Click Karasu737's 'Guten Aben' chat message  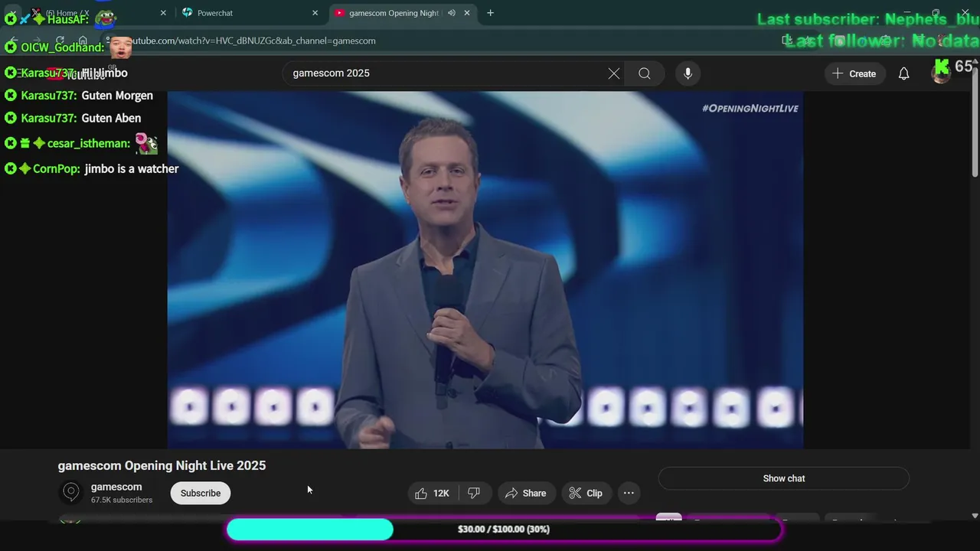click(x=111, y=118)
